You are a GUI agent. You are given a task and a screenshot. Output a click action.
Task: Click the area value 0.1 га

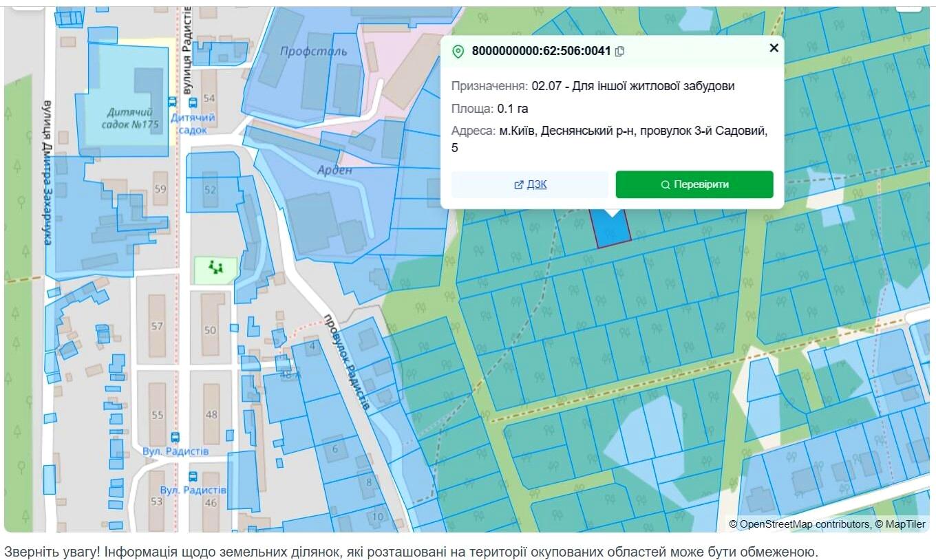[x=513, y=109]
